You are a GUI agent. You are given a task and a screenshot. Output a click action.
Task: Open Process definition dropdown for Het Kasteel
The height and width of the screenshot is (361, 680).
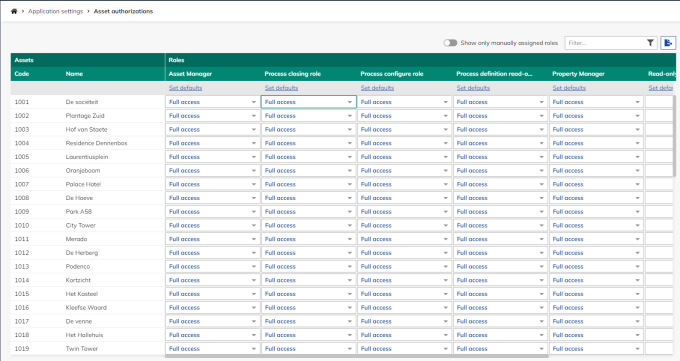pyautogui.click(x=500, y=294)
